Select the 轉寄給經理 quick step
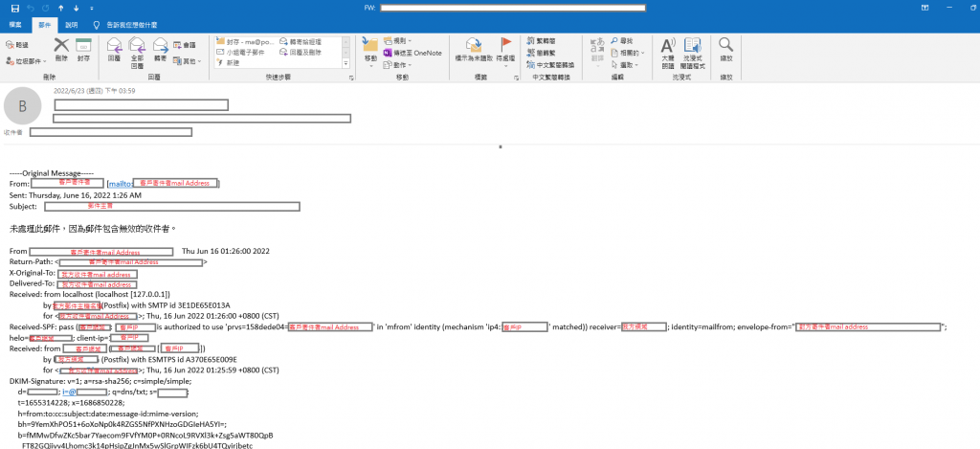The height and width of the screenshot is (449, 980). pyautogui.click(x=302, y=40)
